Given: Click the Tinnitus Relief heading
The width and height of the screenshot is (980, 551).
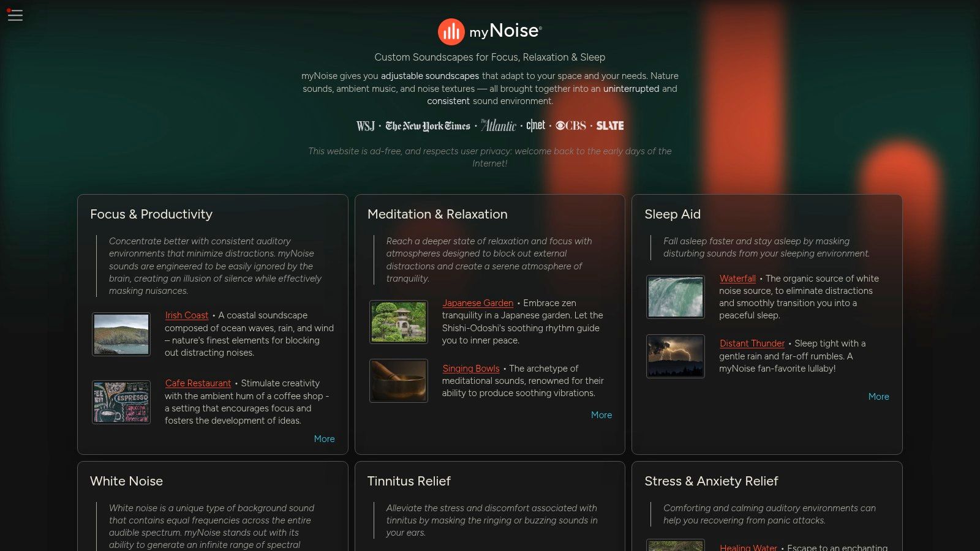Looking at the screenshot, I should [409, 481].
